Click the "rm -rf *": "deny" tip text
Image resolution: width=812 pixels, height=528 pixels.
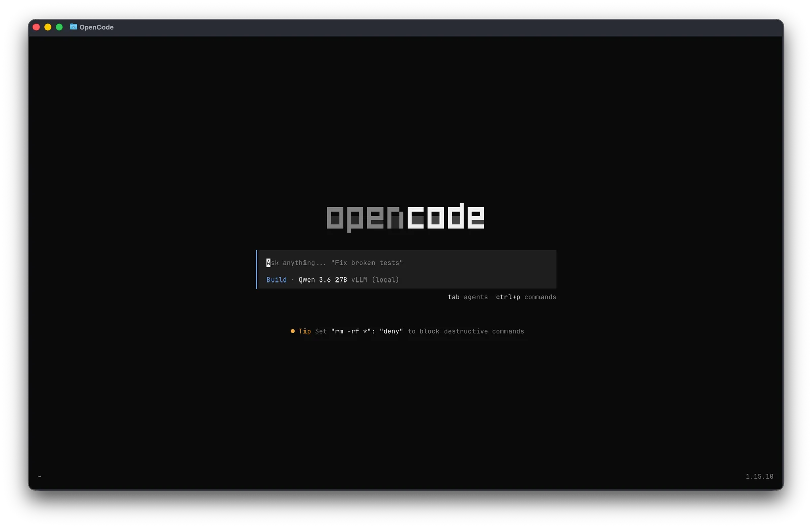tap(367, 331)
